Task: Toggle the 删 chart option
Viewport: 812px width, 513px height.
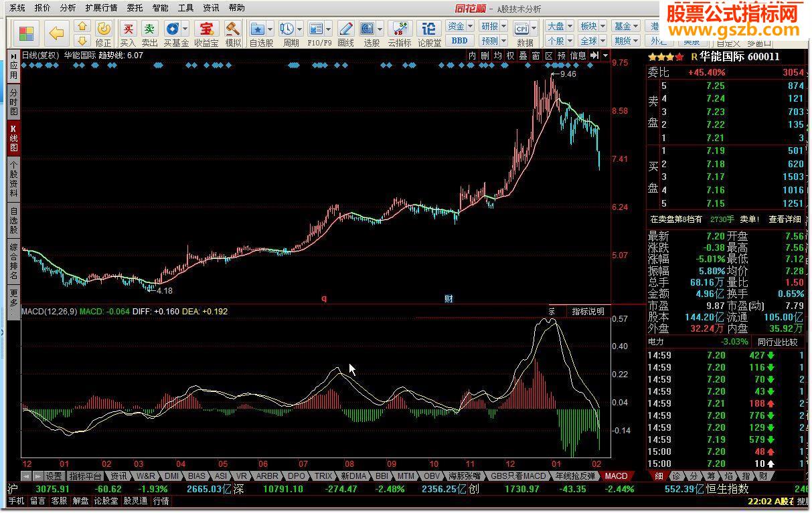Action: [x=485, y=56]
